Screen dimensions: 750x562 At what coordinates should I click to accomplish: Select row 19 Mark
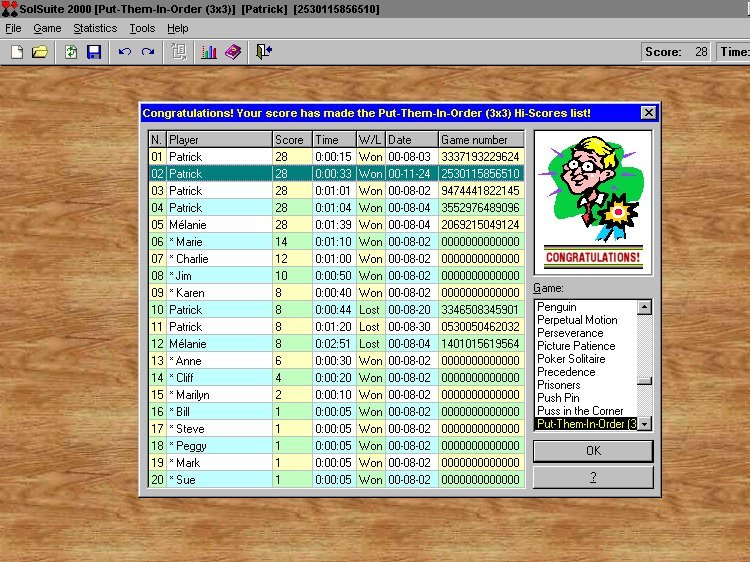[x=336, y=463]
